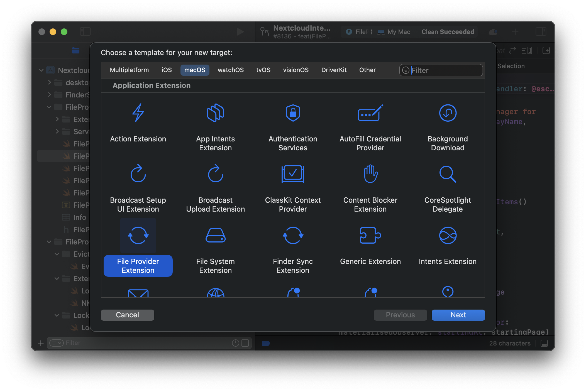
Task: Select the ClassKit Context Provider template
Action: coord(293,187)
